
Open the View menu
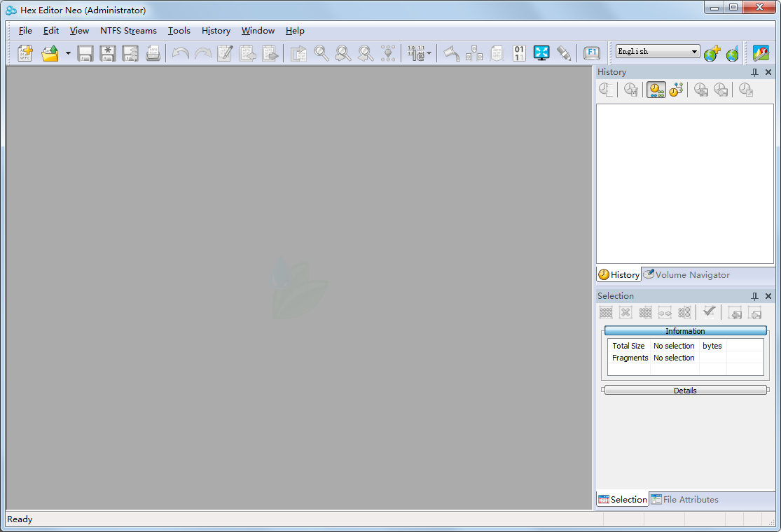79,30
